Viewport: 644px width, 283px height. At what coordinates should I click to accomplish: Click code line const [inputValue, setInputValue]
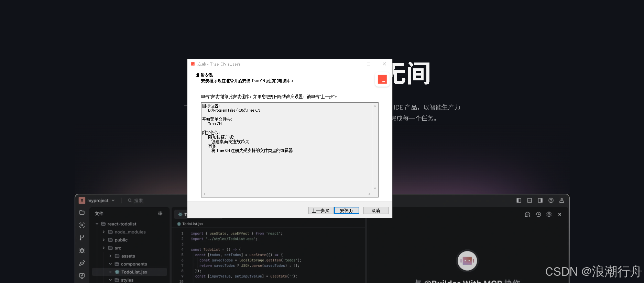point(246,276)
